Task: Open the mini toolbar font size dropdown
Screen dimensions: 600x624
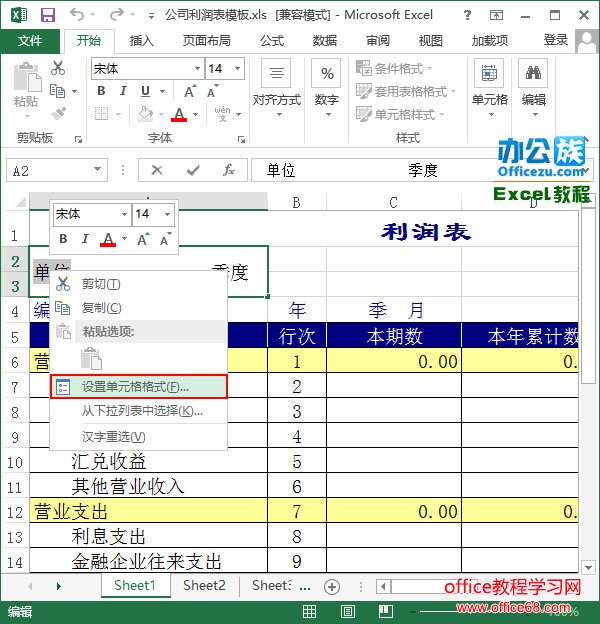Action: pos(167,214)
